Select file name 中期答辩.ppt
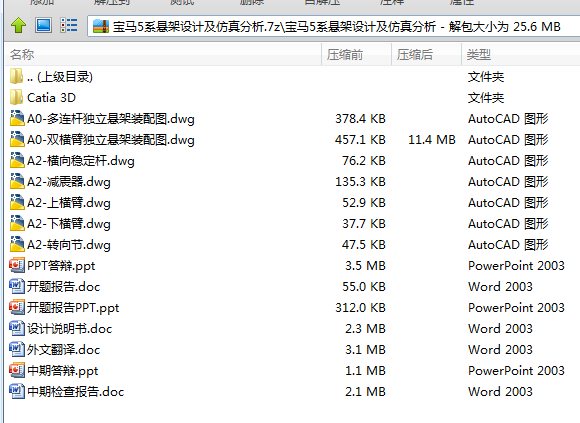The width and height of the screenshot is (580, 423). pyautogui.click(x=63, y=371)
